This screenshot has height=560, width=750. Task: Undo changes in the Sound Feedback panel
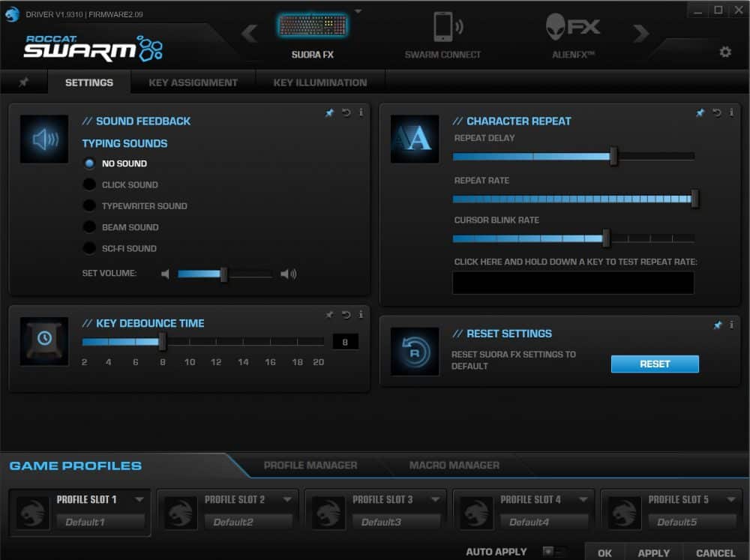[346, 113]
